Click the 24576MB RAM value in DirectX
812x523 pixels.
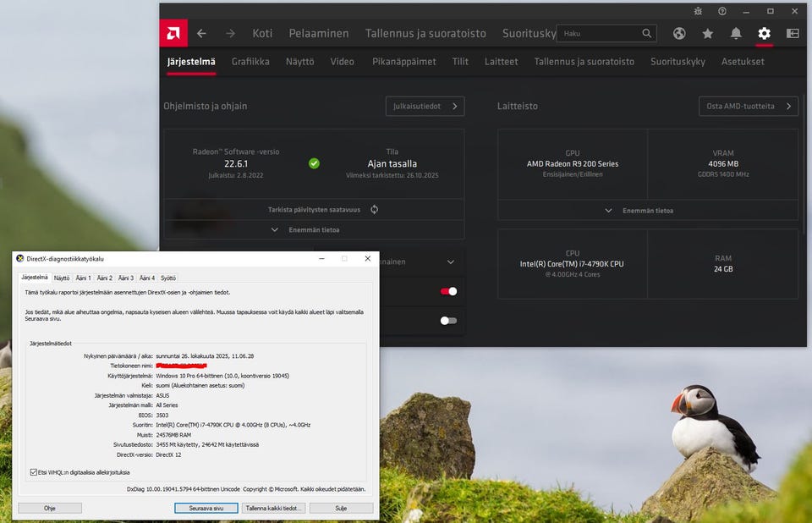pos(173,435)
